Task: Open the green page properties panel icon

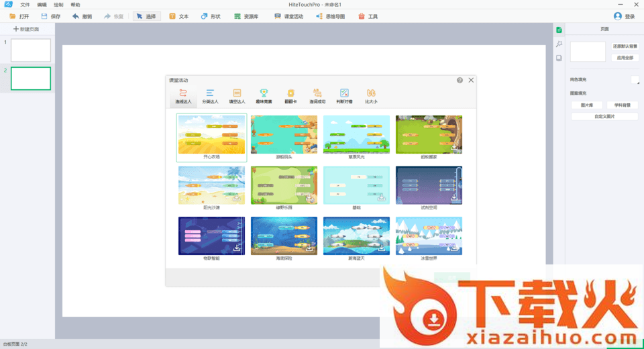Action: click(x=559, y=30)
